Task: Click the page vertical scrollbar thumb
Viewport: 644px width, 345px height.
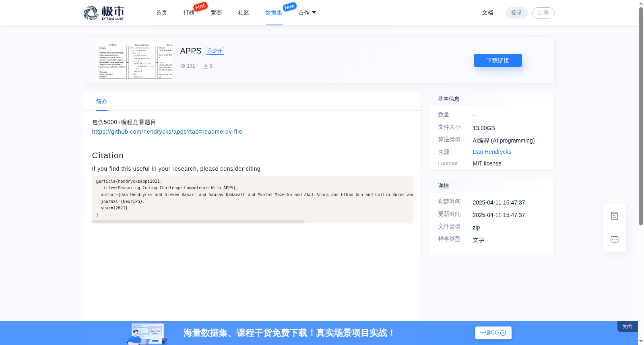Action: pos(641,116)
